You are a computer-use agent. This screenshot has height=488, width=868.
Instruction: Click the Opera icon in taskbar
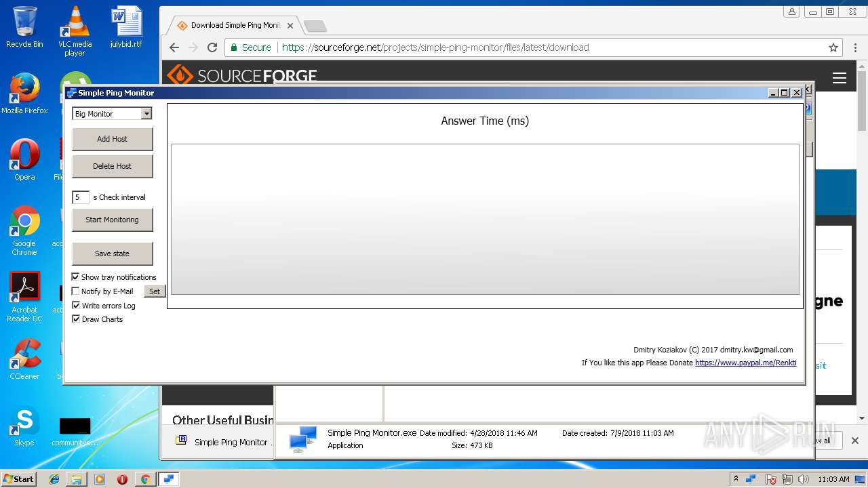[x=122, y=479]
